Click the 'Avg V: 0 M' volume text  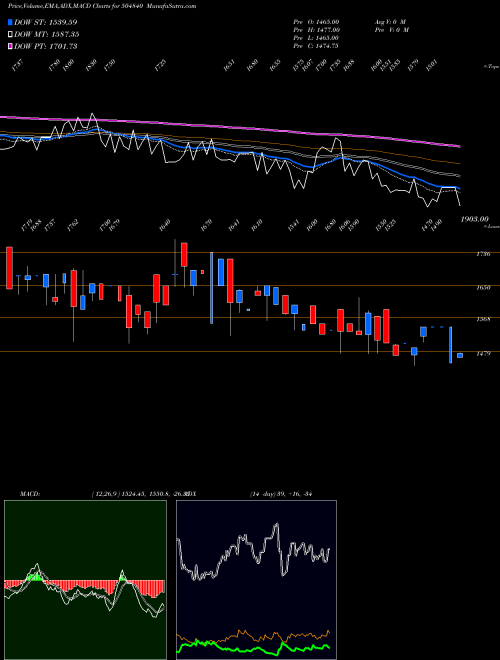390,22
